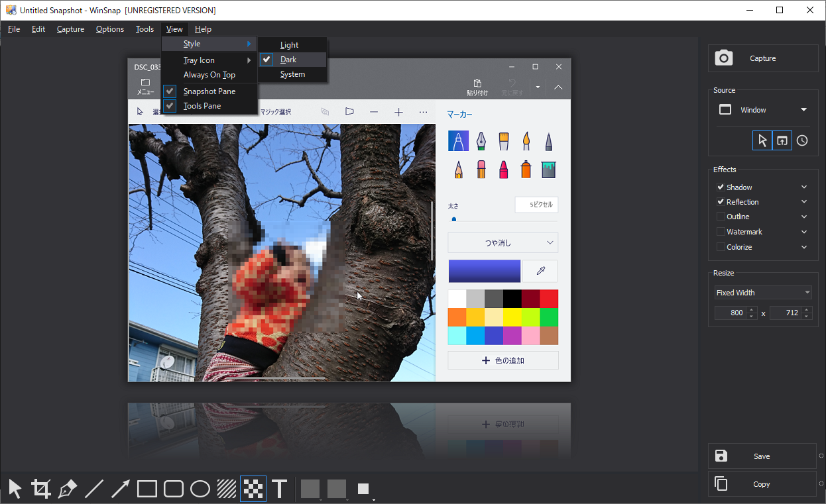
Task: Select the Crop tool
Action: tap(41, 489)
